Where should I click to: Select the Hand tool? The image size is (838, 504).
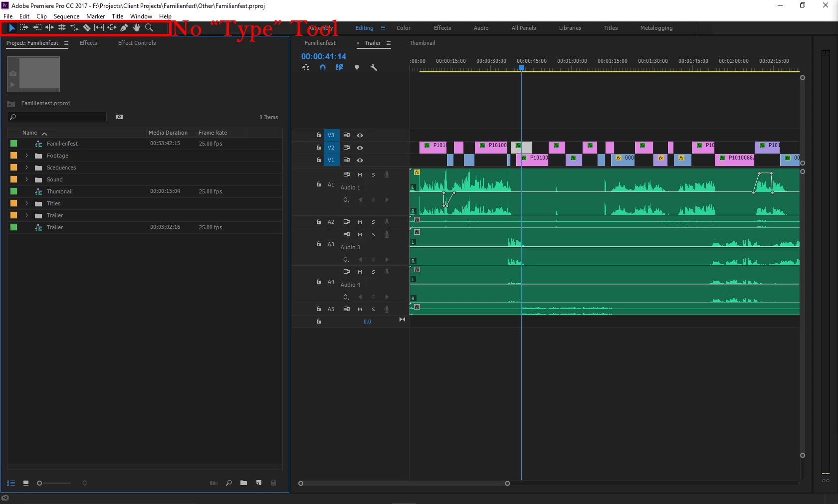(137, 28)
